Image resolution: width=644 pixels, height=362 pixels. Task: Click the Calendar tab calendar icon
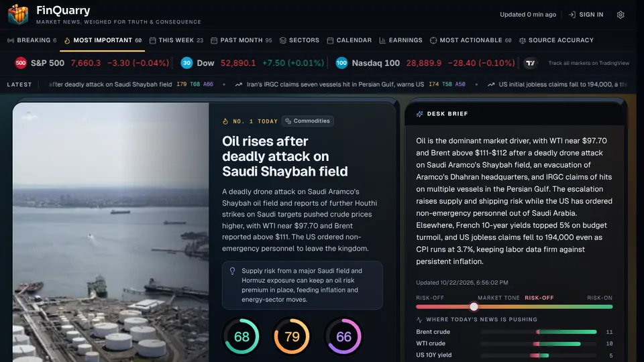click(330, 40)
